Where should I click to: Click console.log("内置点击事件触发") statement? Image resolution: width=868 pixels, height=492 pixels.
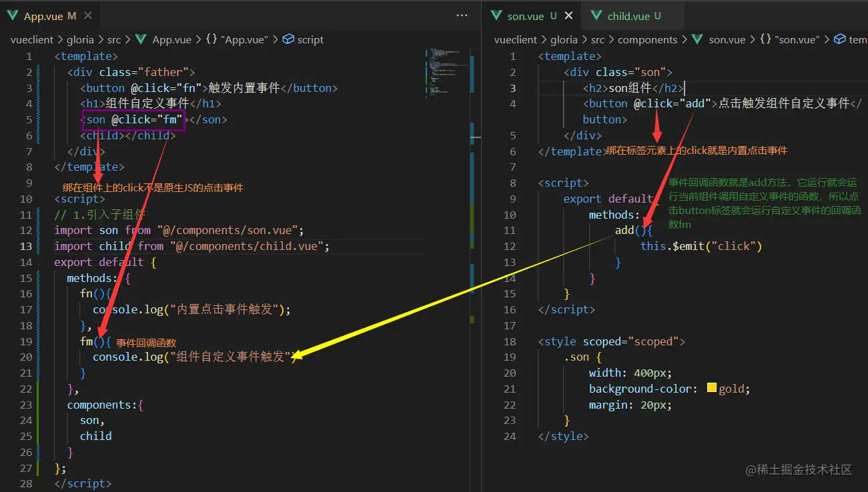point(192,310)
